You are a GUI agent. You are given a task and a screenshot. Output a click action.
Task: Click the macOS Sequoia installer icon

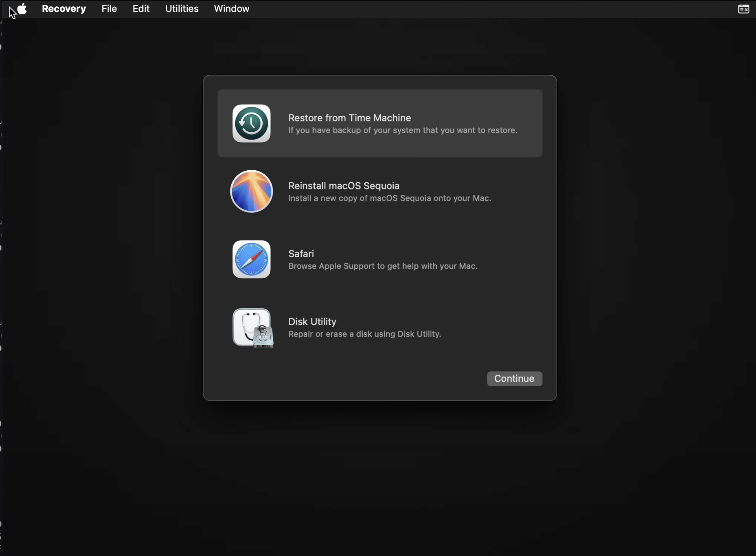[252, 192]
